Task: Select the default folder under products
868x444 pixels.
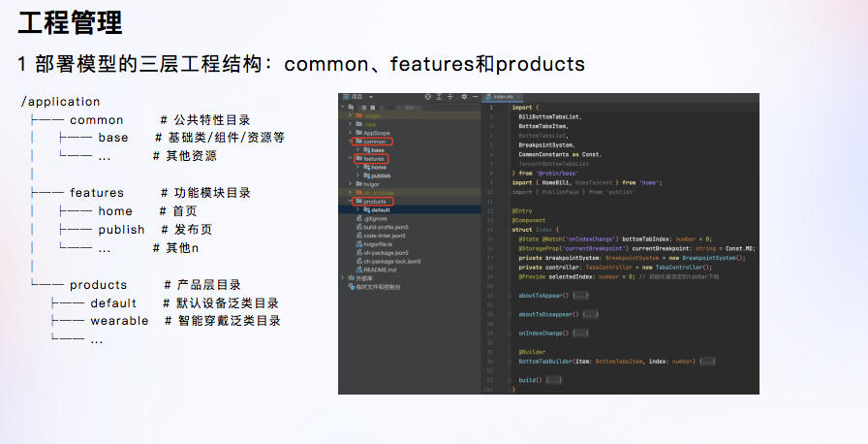Action: tap(379, 209)
